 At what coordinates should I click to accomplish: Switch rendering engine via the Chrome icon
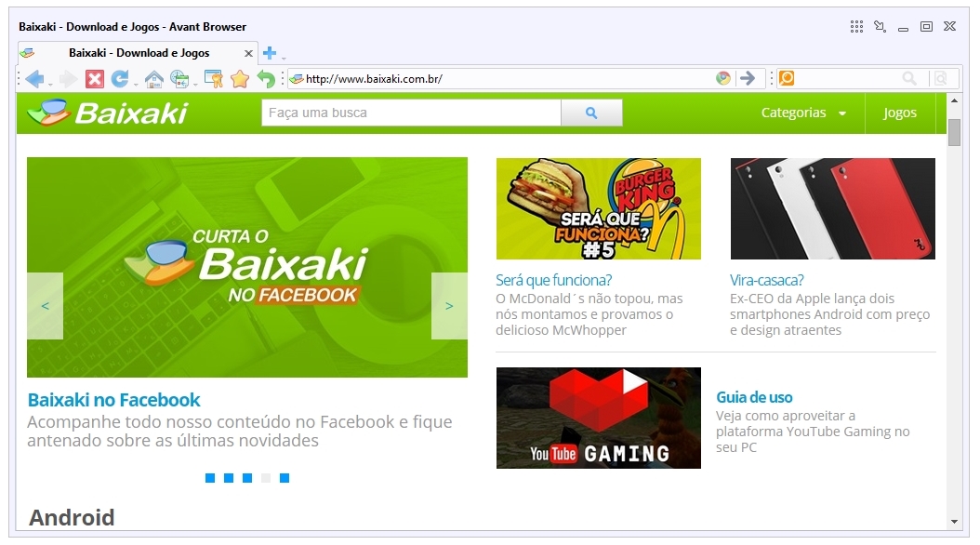(723, 78)
